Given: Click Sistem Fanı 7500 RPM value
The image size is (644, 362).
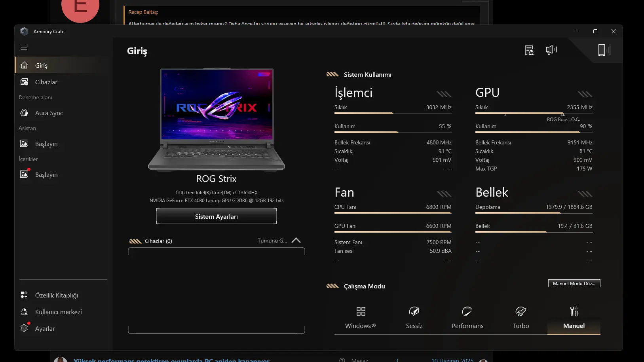Looking at the screenshot, I should click(x=439, y=242).
